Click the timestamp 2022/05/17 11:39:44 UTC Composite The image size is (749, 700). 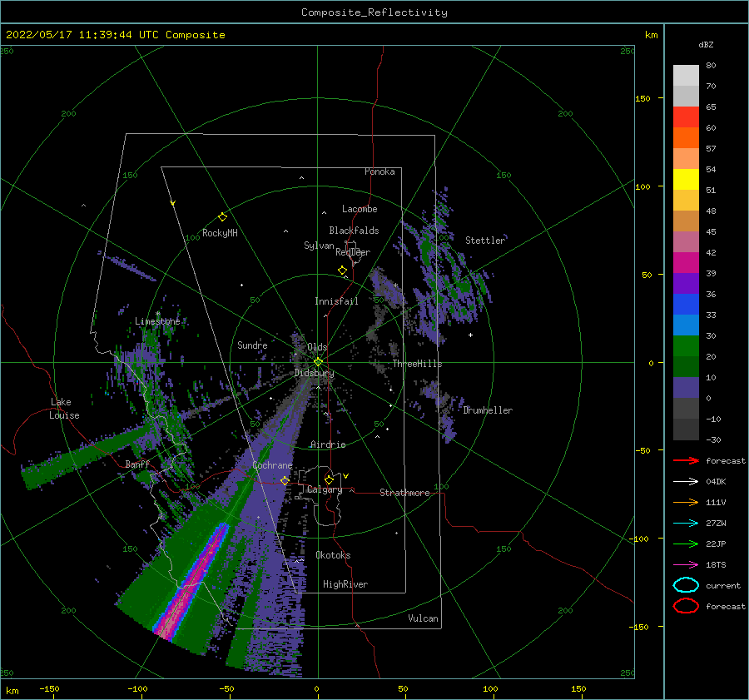click(116, 35)
